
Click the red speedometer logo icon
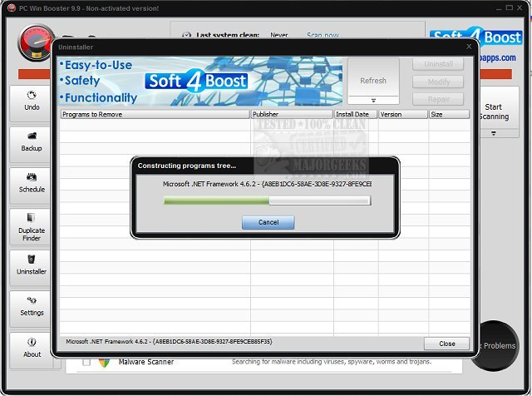[37, 43]
